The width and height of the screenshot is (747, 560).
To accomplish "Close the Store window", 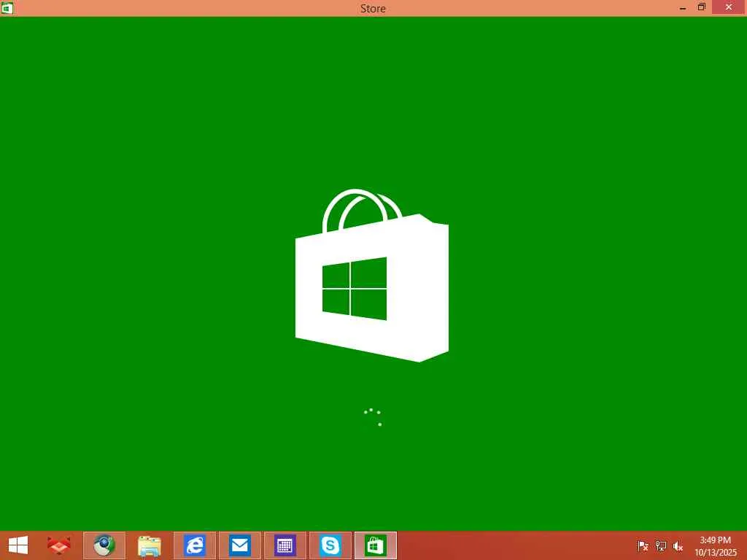I will pos(729,7).
